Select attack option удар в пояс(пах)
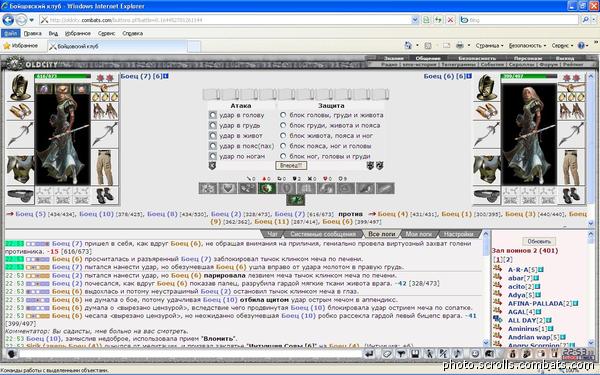The height and width of the screenshot is (375, 600). tap(213, 146)
